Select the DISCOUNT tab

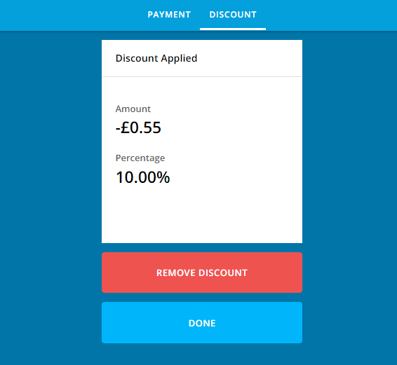tap(233, 15)
